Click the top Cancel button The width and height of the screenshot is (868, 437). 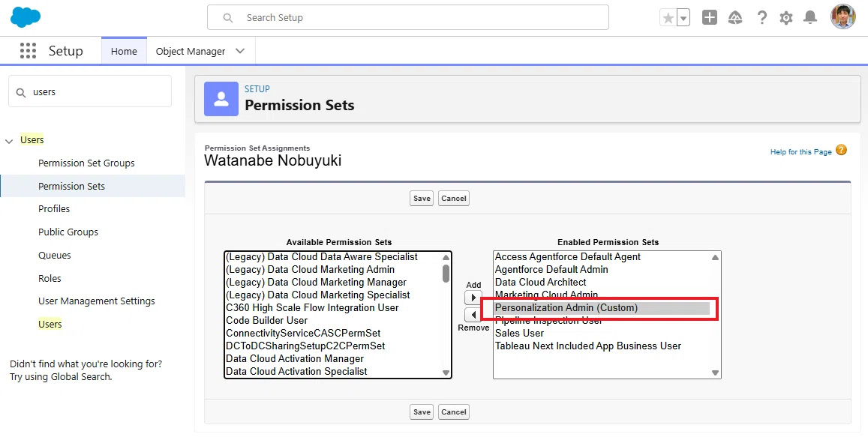pyautogui.click(x=454, y=199)
